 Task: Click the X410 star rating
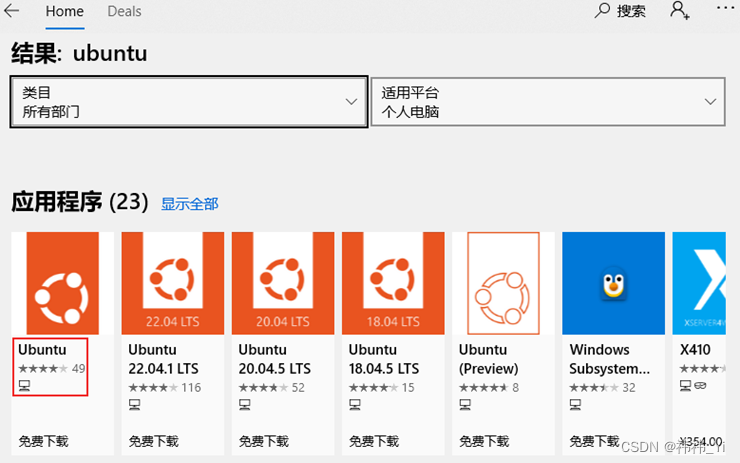click(x=703, y=369)
